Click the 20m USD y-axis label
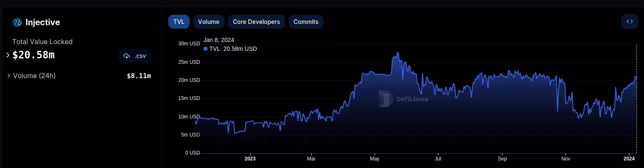Screen dimensions: 644x168 [189, 80]
